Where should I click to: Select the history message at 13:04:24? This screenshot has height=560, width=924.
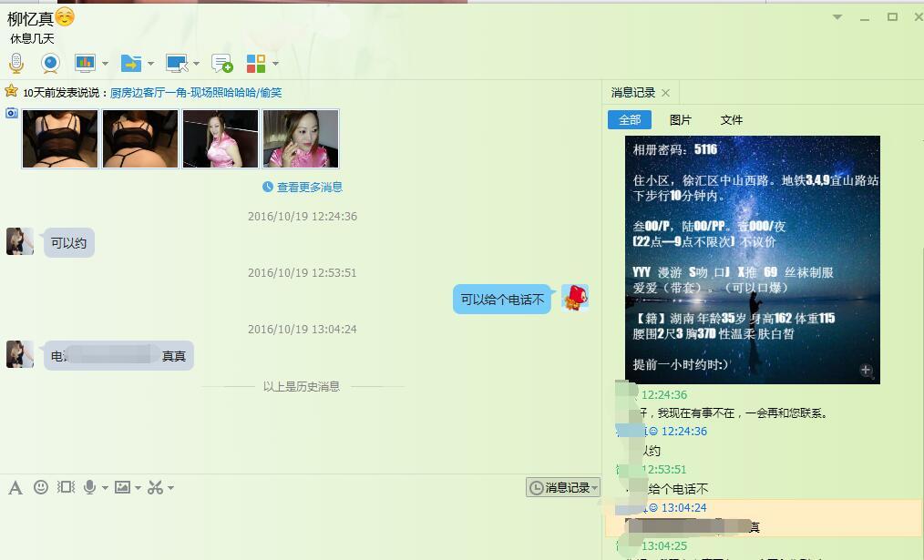(765, 517)
